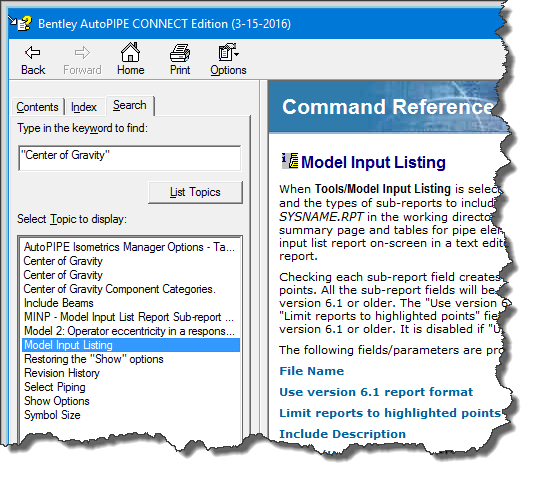
Task: Print the topic using the Print icon
Action: click(x=180, y=53)
